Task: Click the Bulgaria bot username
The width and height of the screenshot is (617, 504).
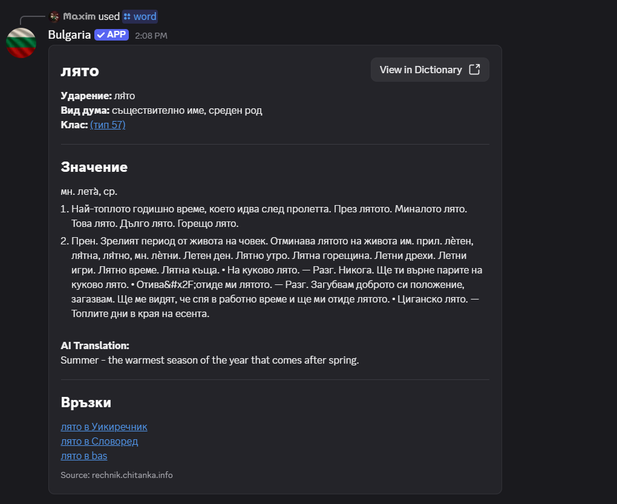Action: pos(69,35)
